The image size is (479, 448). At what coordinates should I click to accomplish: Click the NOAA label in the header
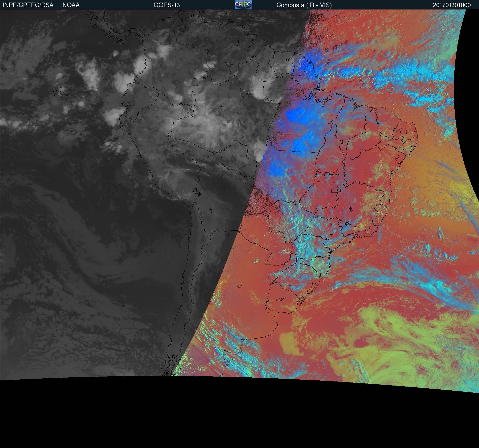click(71, 5)
